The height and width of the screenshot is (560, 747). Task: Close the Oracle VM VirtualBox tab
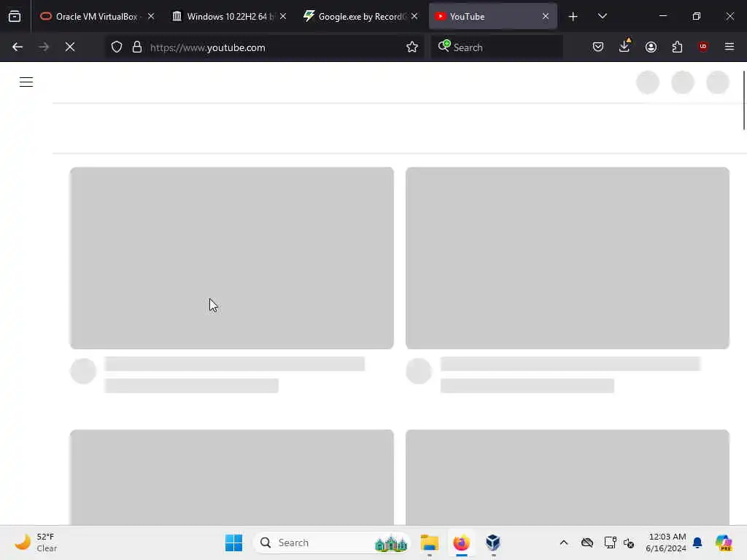150,17
